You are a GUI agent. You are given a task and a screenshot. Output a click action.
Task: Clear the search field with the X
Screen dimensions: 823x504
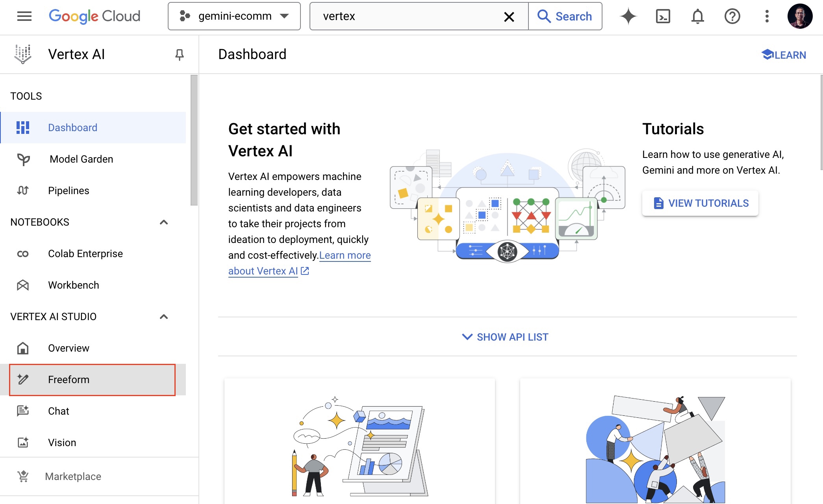(509, 17)
